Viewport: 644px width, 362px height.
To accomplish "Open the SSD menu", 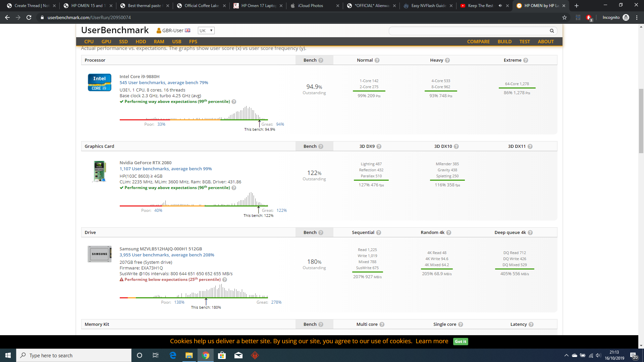I will point(123,42).
